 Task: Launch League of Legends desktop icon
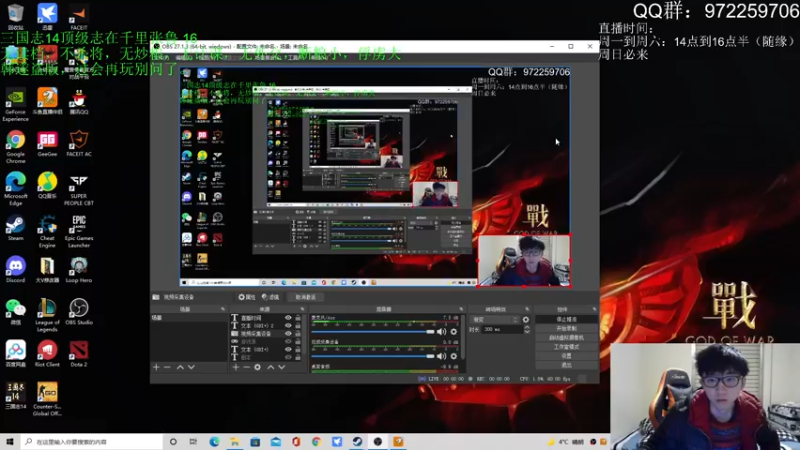47,315
